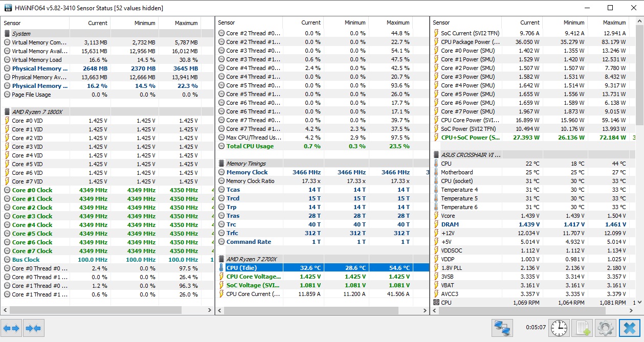
Task: Select the Total CPU Usage row
Action: [x=322, y=146]
